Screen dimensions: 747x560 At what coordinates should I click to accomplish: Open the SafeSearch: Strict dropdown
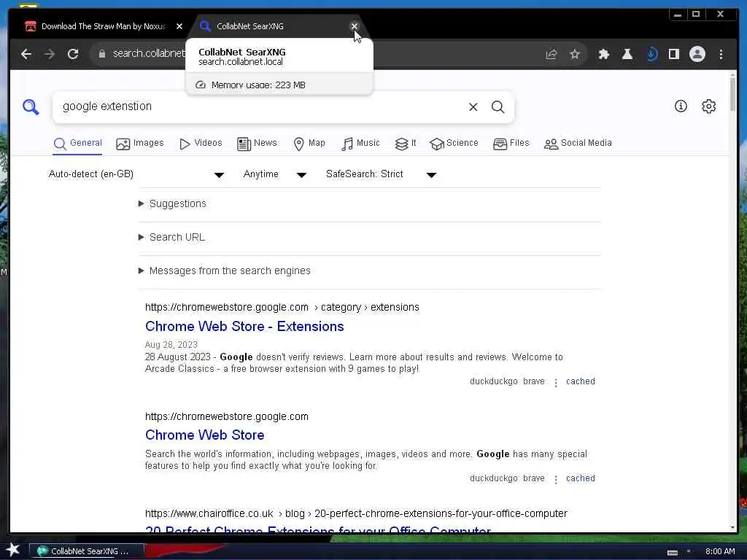pyautogui.click(x=381, y=174)
